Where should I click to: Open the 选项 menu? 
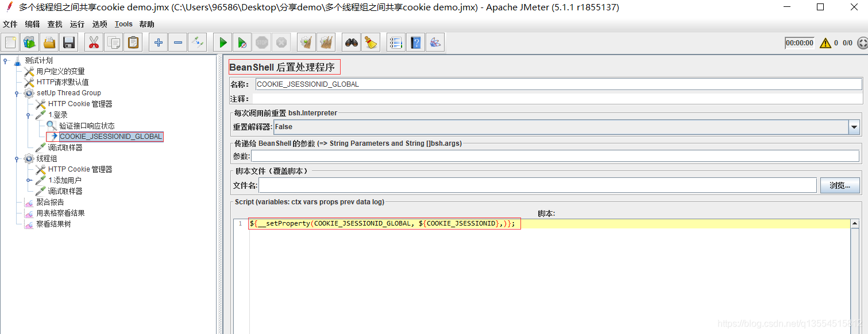(x=99, y=24)
